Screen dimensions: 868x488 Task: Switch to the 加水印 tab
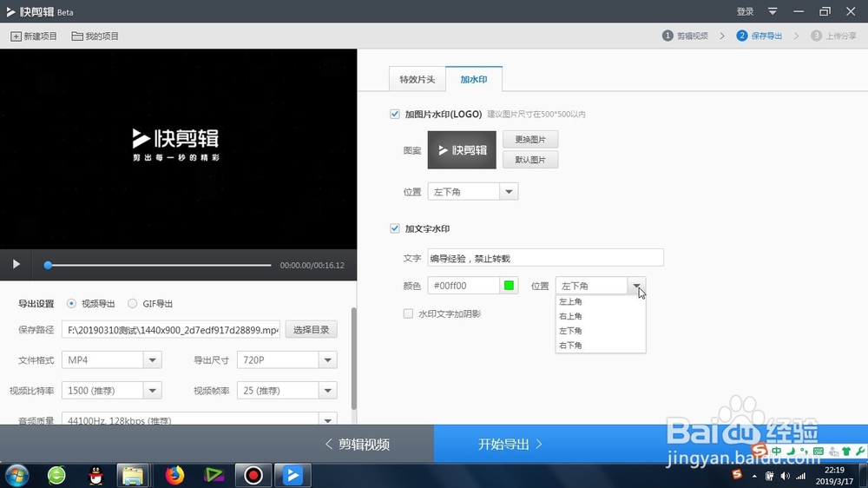[x=474, y=79]
